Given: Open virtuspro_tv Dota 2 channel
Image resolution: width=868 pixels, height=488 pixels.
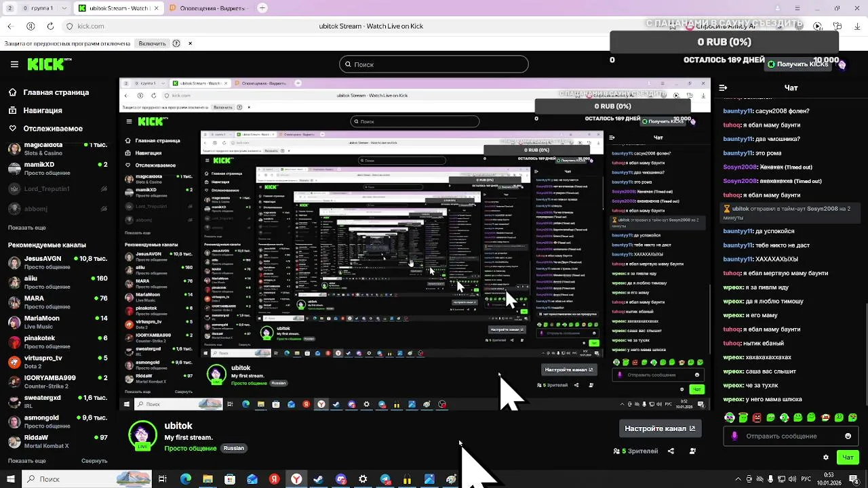Looking at the screenshot, I should point(58,362).
